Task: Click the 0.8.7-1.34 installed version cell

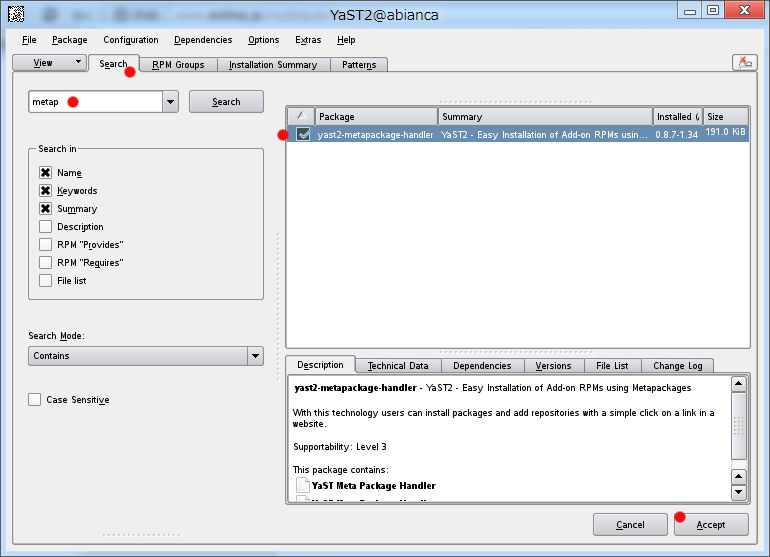Action: [676, 134]
